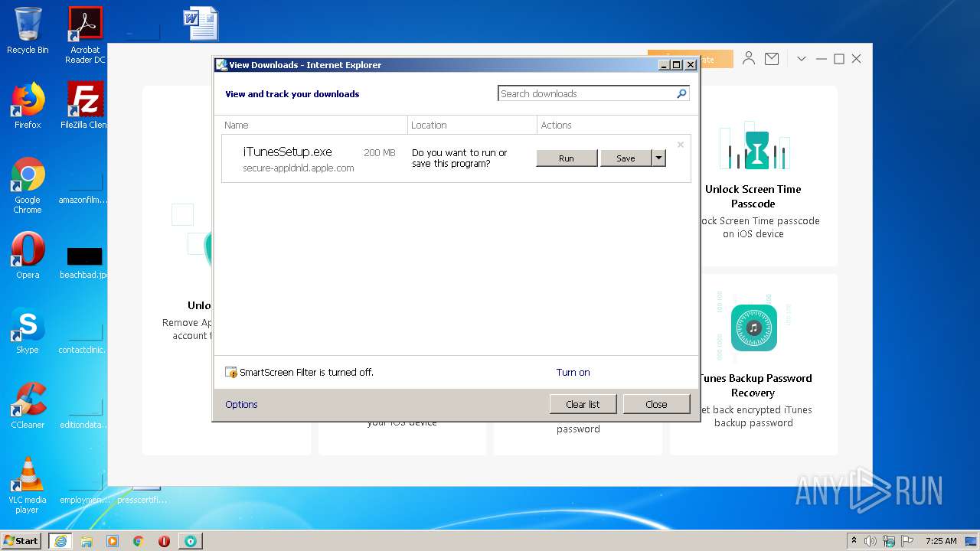Open Recycle Bin desktop icon
Screen dimensions: 980x551
28,31
